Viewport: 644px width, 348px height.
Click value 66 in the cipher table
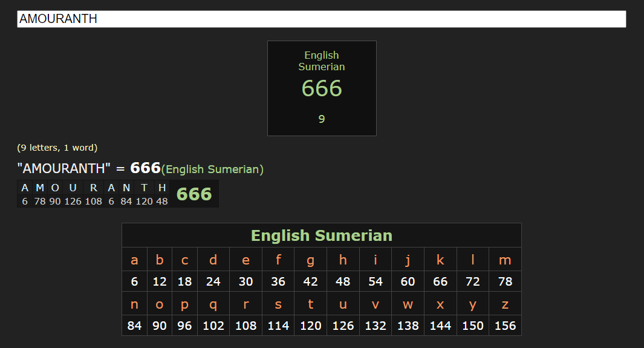pos(440,281)
